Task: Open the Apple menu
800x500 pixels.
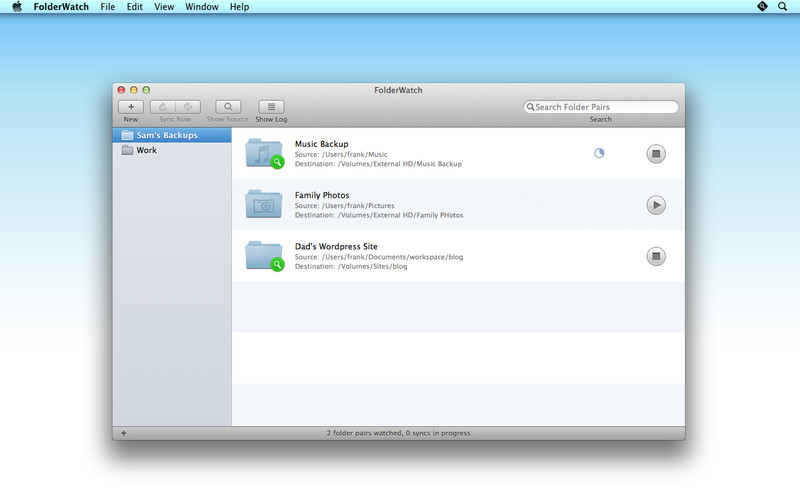Action: click(17, 7)
